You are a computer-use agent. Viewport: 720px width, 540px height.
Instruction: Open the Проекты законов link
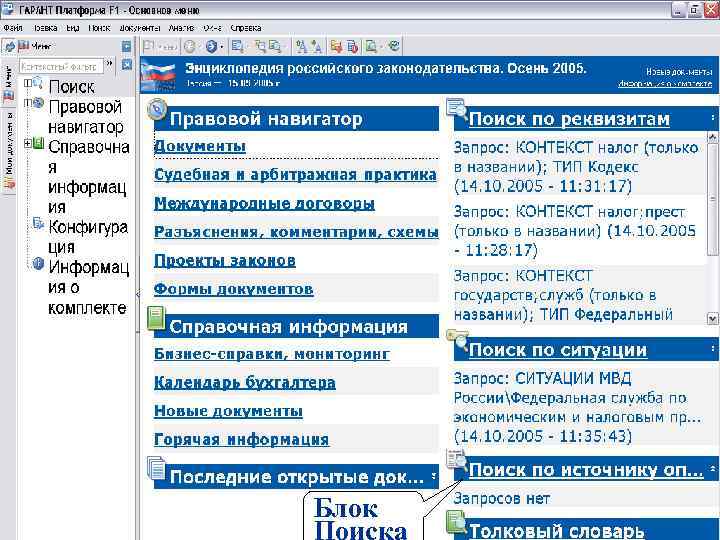pos(225,260)
